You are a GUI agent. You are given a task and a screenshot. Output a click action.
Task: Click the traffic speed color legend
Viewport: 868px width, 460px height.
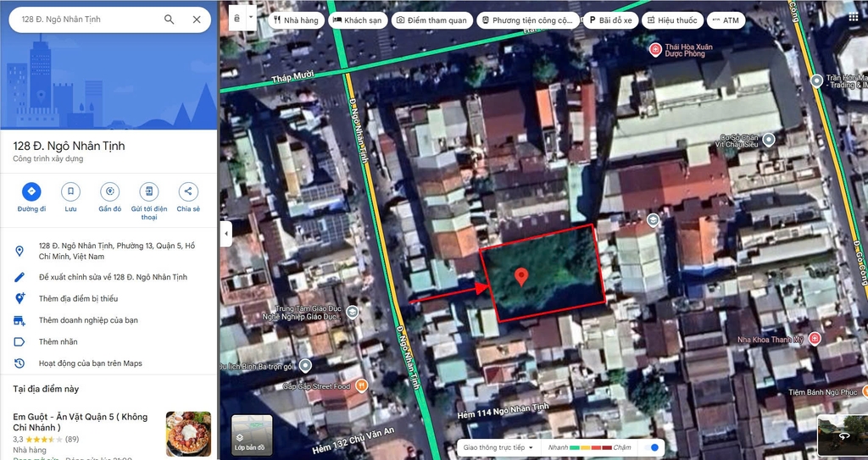[x=593, y=447]
